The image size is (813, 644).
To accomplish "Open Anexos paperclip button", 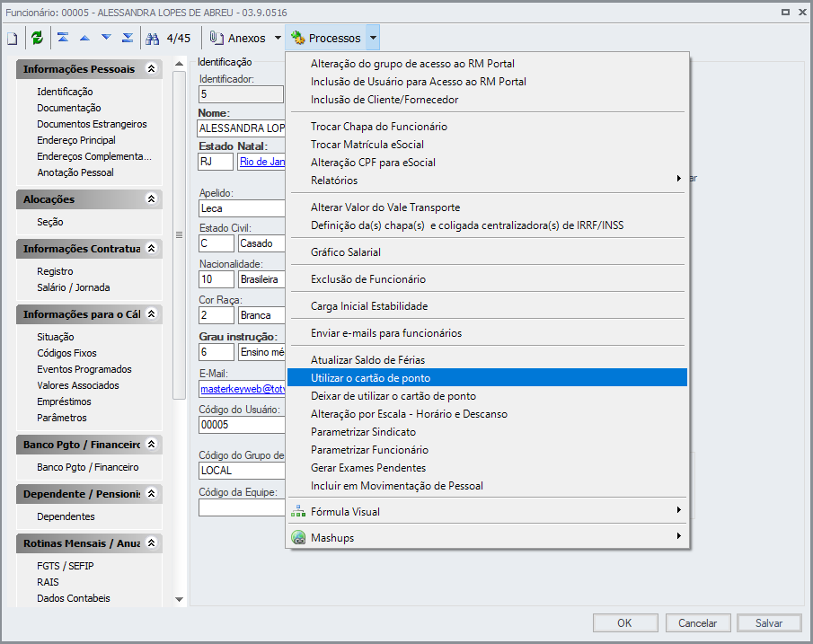I will pyautogui.click(x=238, y=38).
